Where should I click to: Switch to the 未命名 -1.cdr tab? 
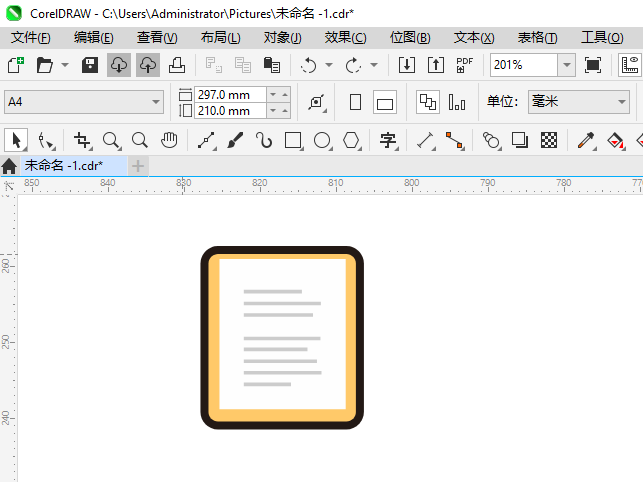click(74, 166)
